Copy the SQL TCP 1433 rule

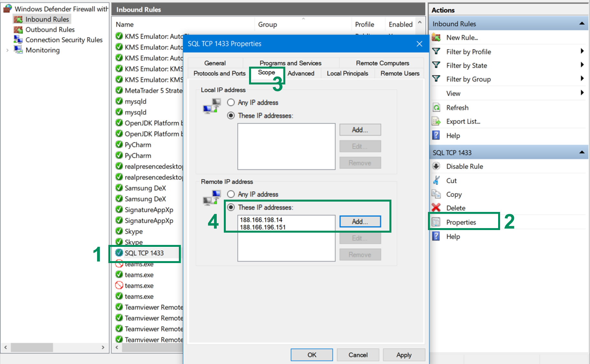pos(454,194)
